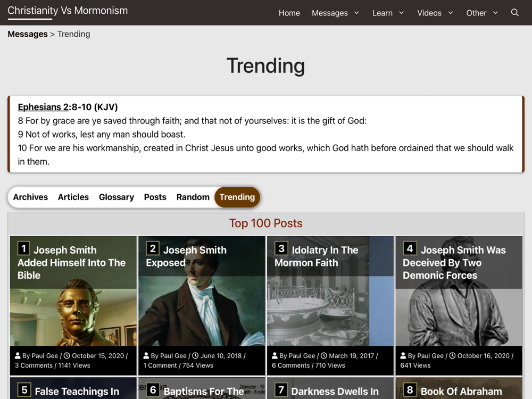Click clock icon beside October 15, 2020

click(x=67, y=355)
